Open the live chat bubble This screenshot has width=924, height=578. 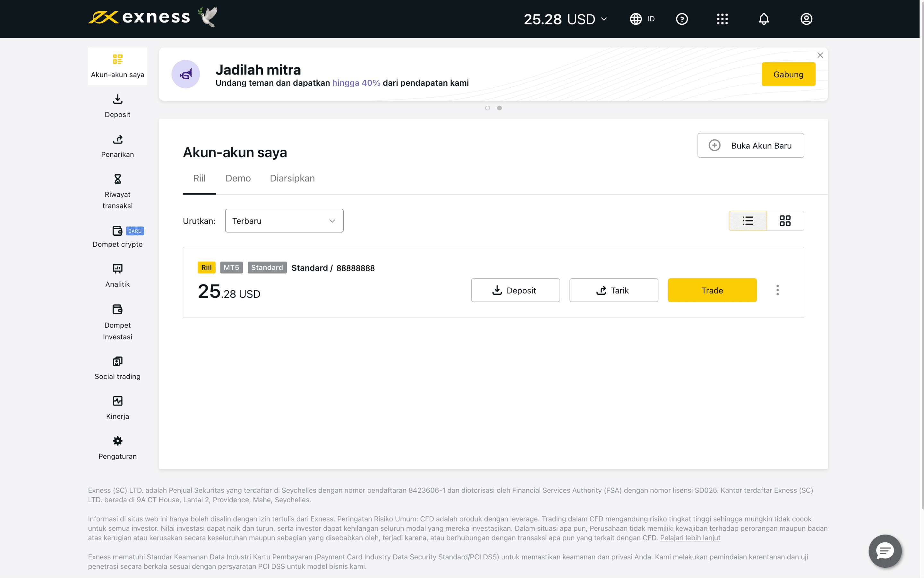pyautogui.click(x=885, y=551)
